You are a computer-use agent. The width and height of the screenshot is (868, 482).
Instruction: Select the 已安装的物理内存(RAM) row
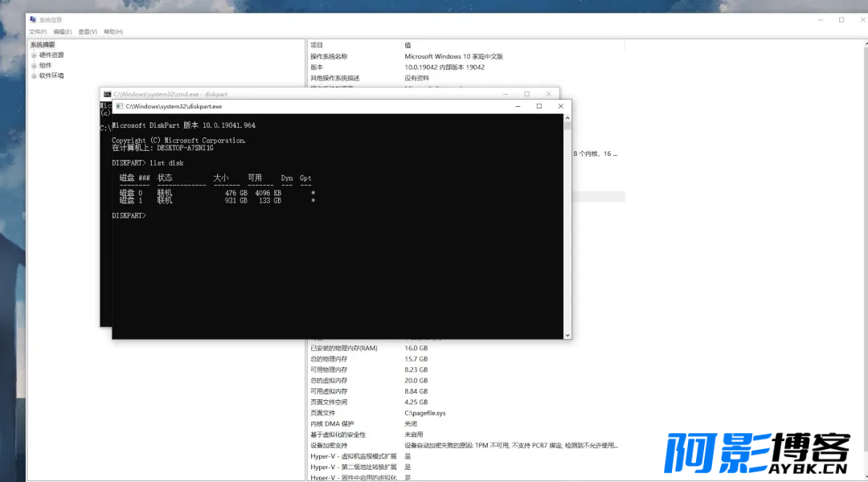pyautogui.click(x=466, y=348)
